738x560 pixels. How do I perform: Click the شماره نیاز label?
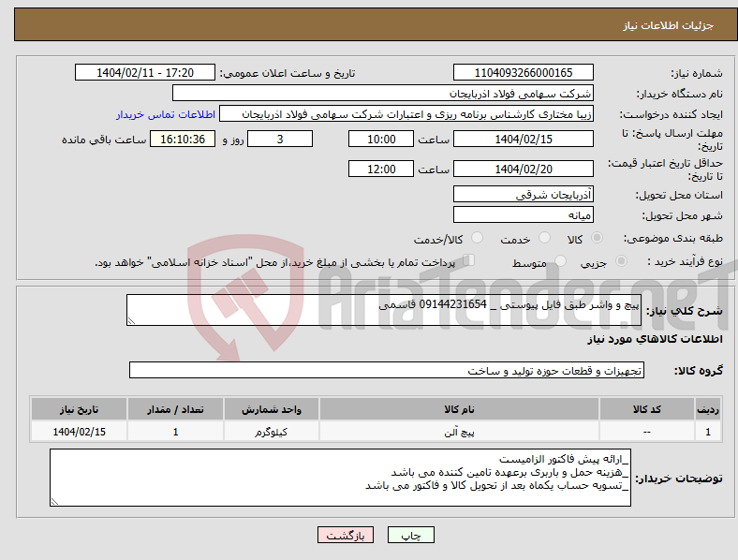[x=697, y=73]
